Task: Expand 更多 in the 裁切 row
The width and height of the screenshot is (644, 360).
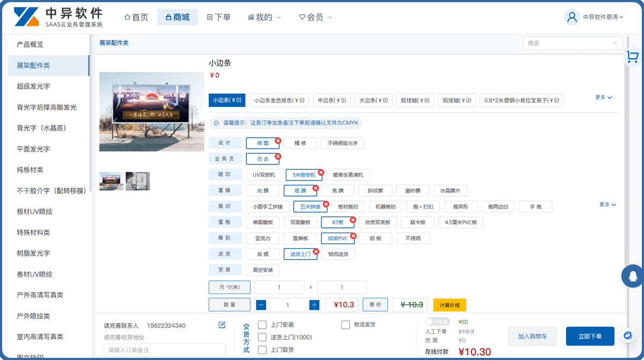Action: pyautogui.click(x=608, y=205)
